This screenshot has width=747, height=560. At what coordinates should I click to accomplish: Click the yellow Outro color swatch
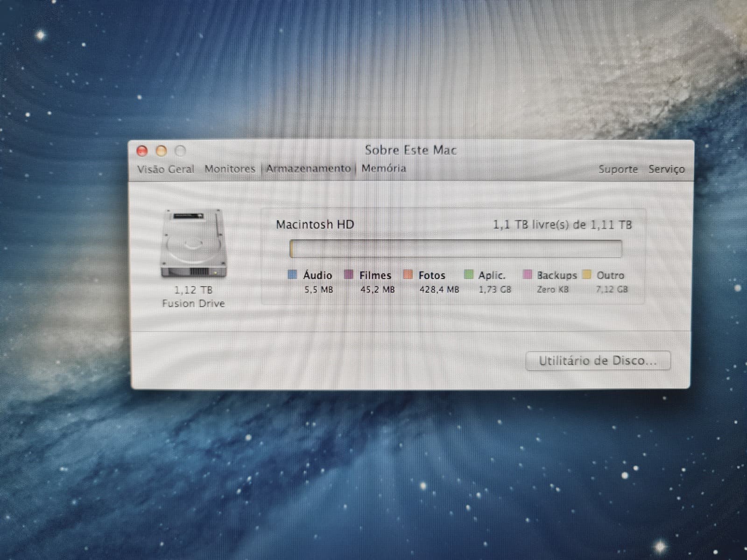pos(587,274)
